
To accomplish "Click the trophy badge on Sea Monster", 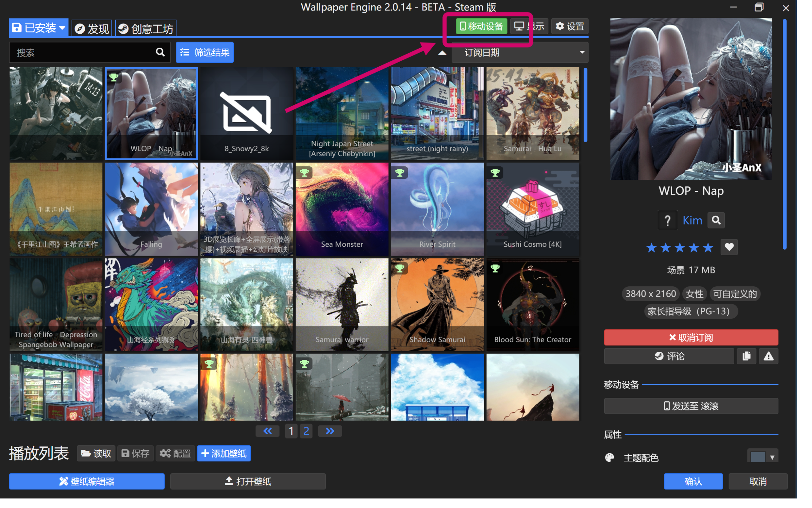I will [304, 173].
